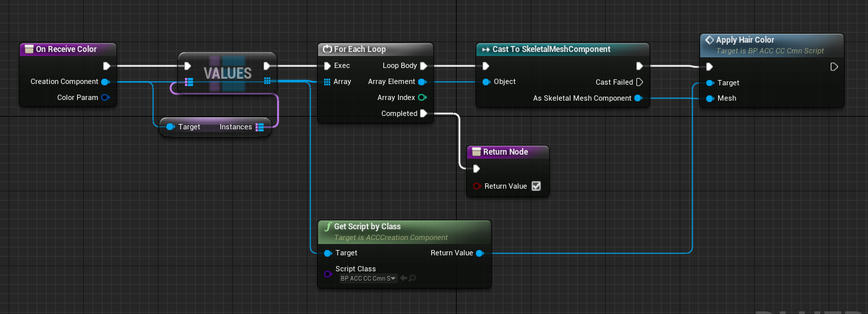Click the Cast Failed execution pin
This screenshot has height=314, width=868.
(639, 82)
